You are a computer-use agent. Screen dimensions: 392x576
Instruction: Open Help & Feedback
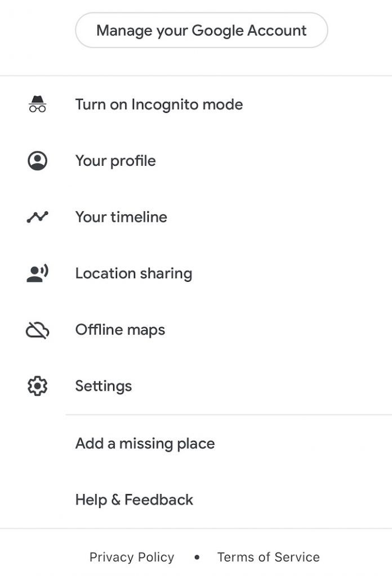[134, 499]
